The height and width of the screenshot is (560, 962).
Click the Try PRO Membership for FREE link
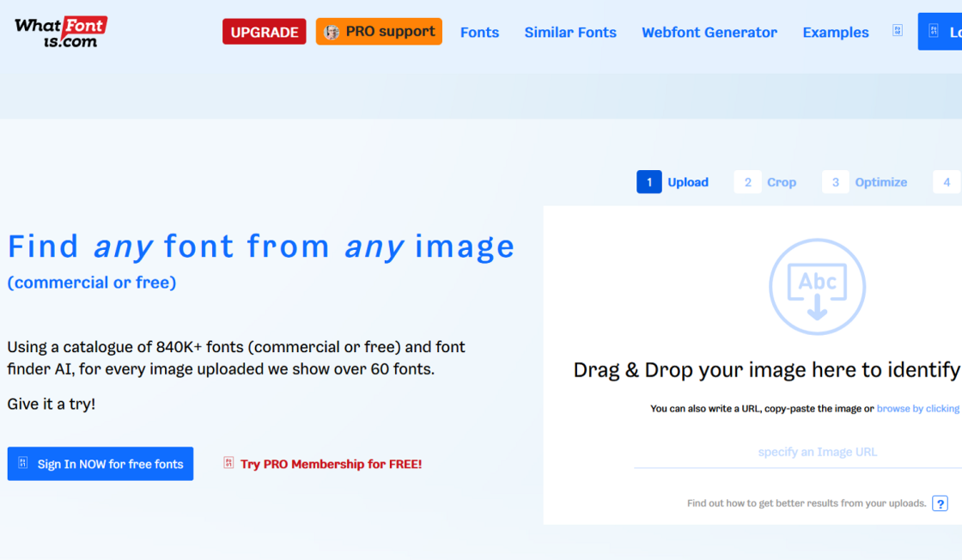tap(331, 464)
